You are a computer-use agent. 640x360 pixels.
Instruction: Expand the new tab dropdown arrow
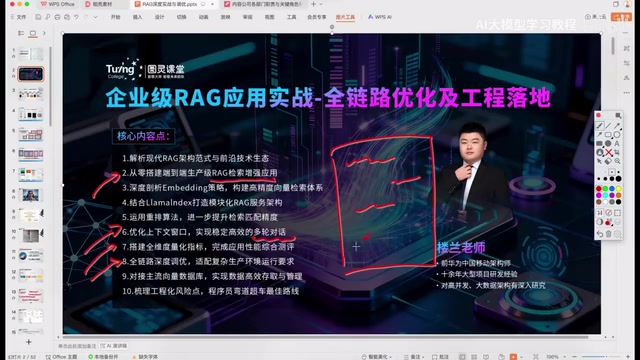(x=321, y=4)
